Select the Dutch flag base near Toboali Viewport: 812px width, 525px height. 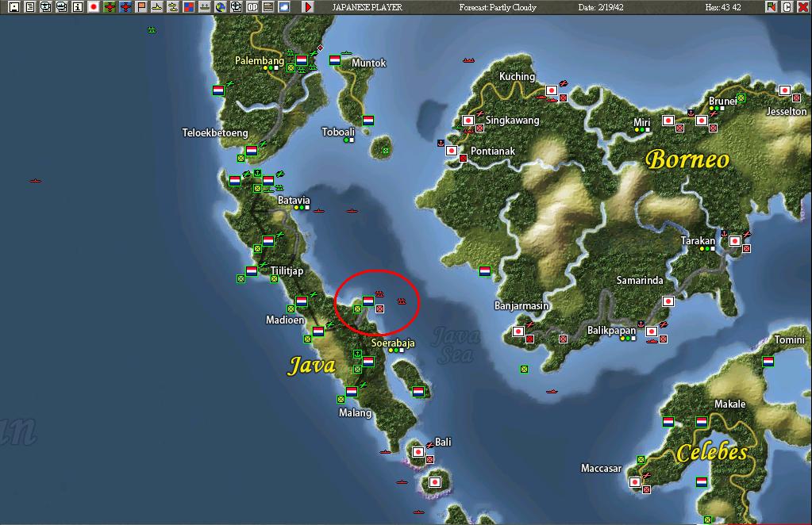368,121
